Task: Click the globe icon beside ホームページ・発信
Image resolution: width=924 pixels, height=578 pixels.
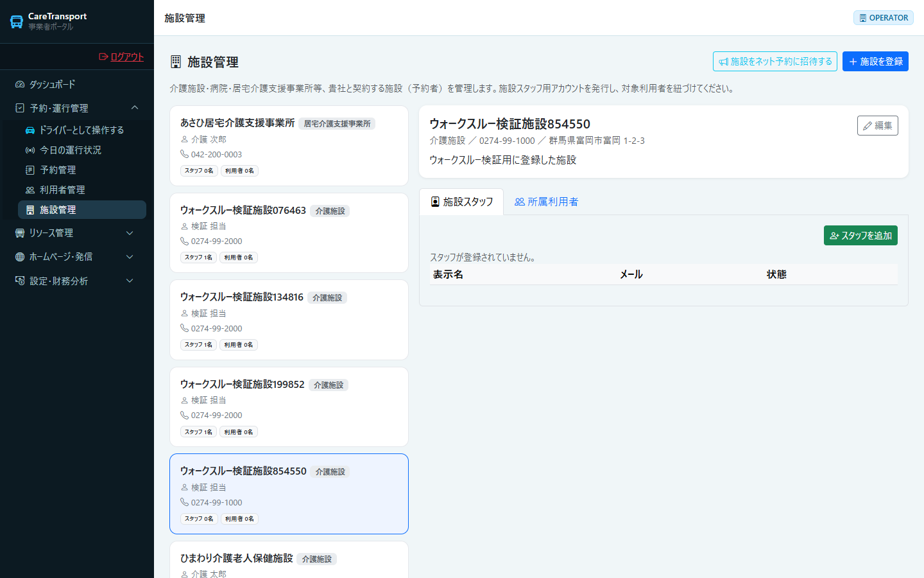Action: (20, 256)
